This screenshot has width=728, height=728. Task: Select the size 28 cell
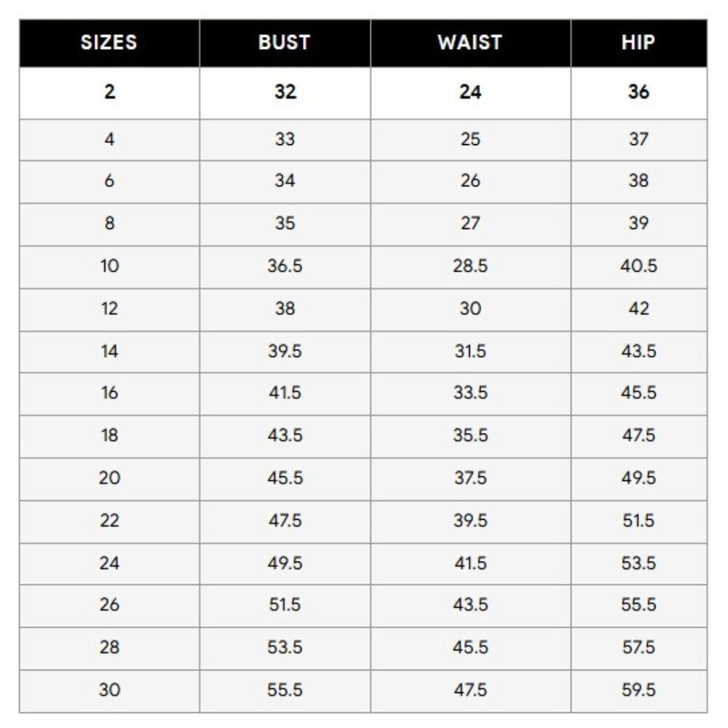click(x=109, y=648)
